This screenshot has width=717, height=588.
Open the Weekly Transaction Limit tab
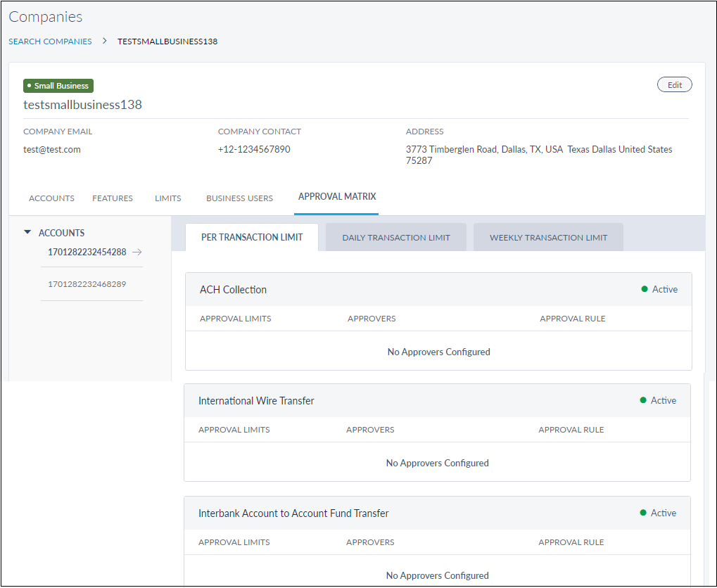[548, 238]
